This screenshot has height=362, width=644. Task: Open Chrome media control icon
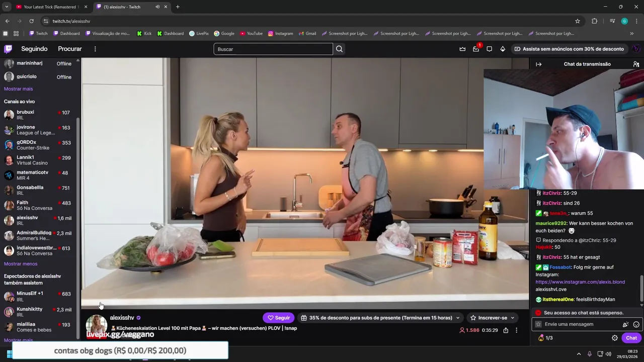[612, 21]
